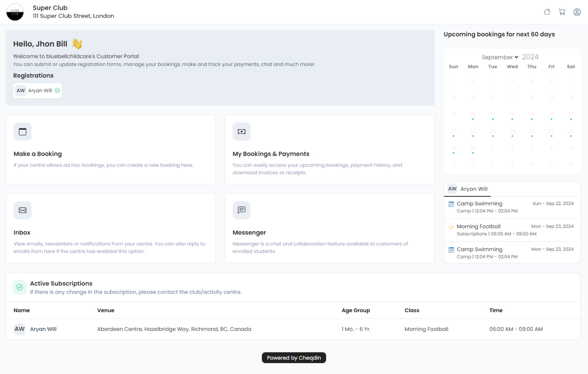Click calendar icon for Camp Swimming Sep 22

click(451, 204)
